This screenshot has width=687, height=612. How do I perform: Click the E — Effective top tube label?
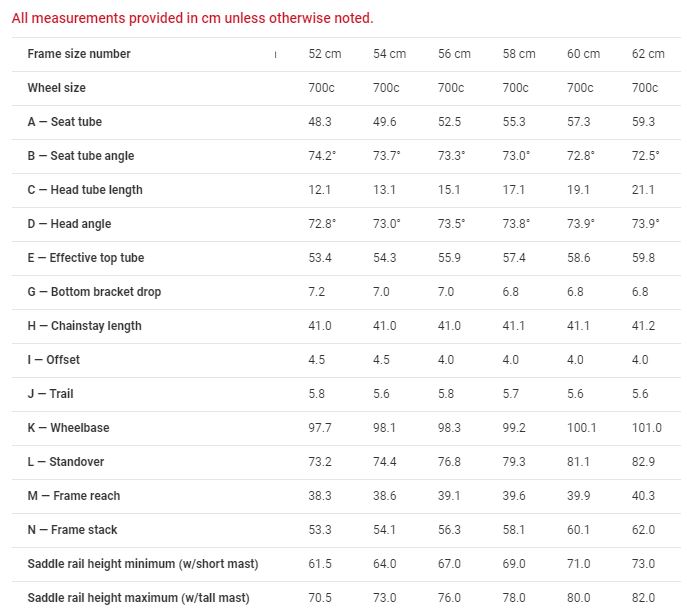[86, 258]
